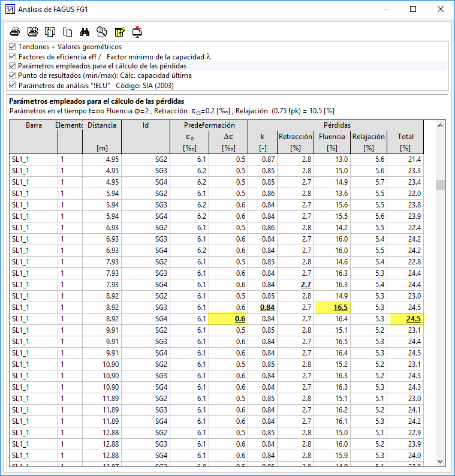Click the highlight table edit icon
The width and height of the screenshot is (455, 476).
click(120, 32)
